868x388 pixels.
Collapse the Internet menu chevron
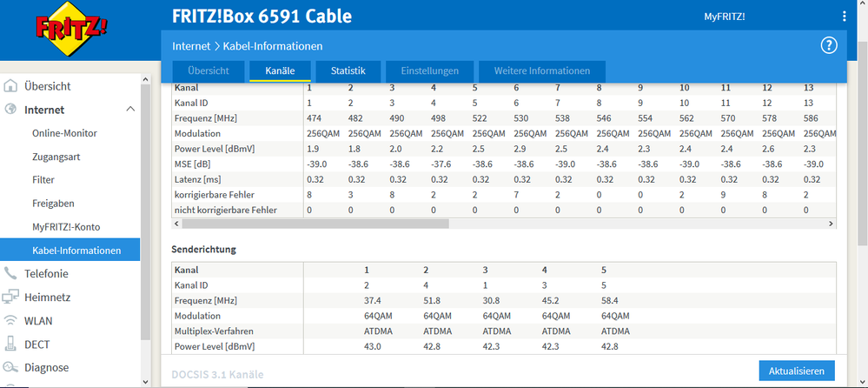tap(130, 110)
